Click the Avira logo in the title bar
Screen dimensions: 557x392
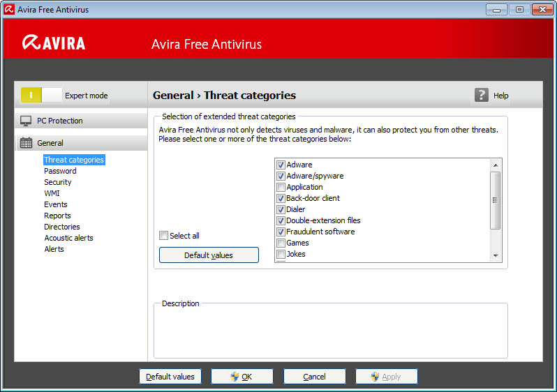click(x=9, y=9)
